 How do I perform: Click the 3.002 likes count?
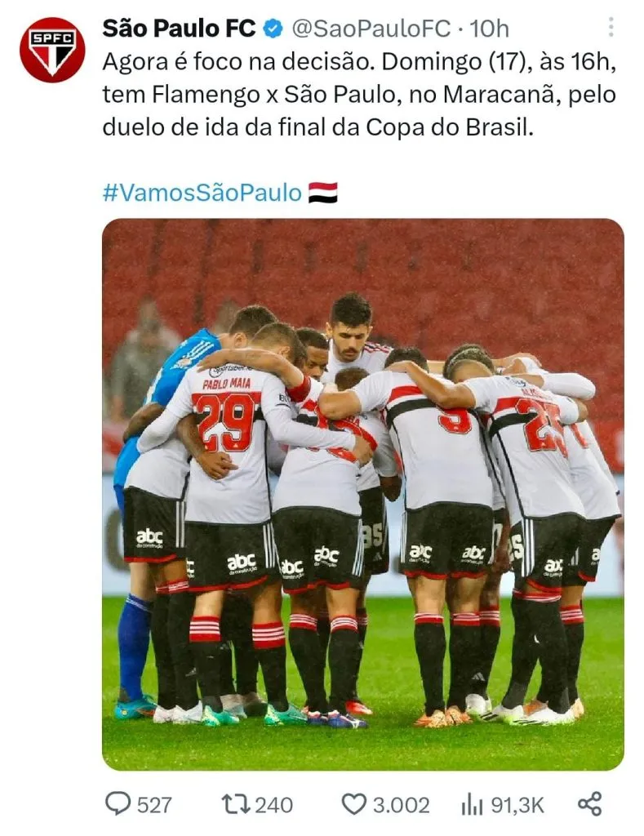tap(401, 804)
